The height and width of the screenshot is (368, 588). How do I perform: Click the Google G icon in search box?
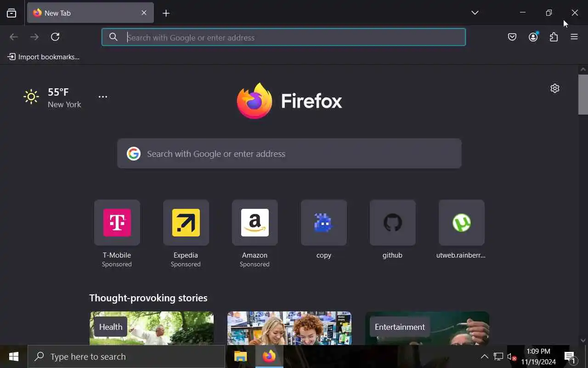coord(134,154)
